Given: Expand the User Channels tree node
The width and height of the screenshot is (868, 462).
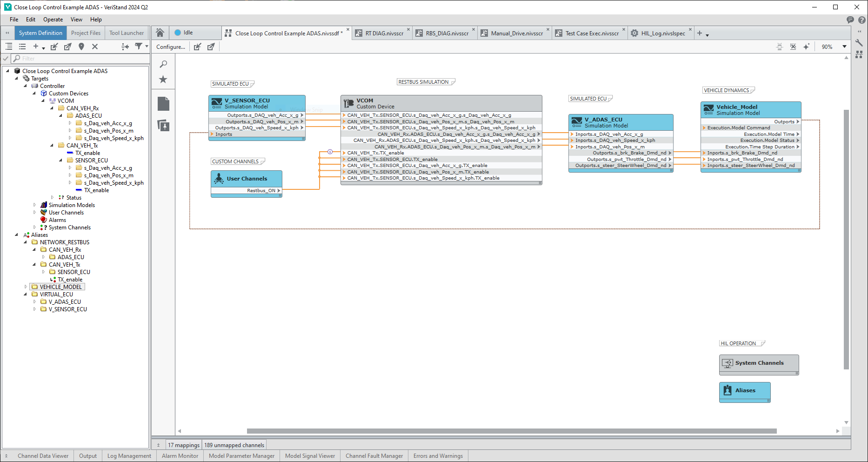Looking at the screenshot, I should [x=34, y=213].
